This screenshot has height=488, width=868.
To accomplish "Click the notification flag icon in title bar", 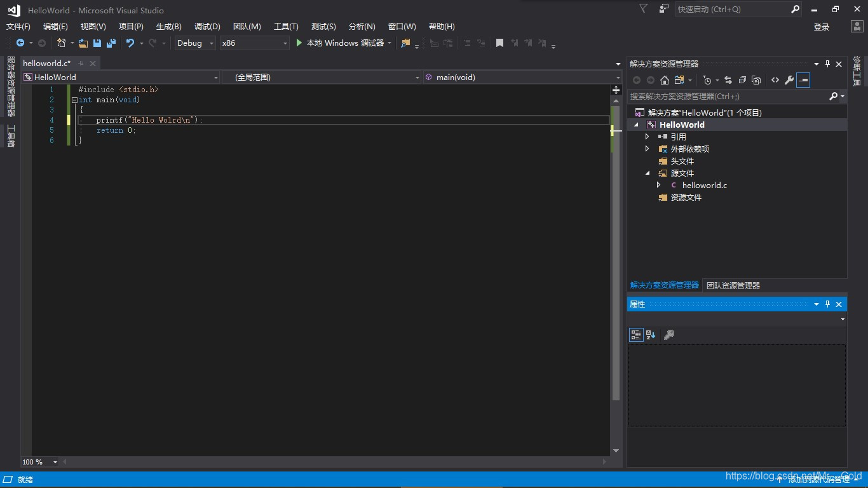I will [644, 9].
